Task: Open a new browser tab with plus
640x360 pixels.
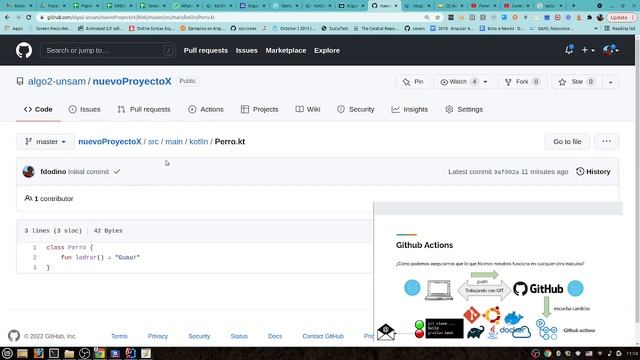Action: tap(573, 6)
